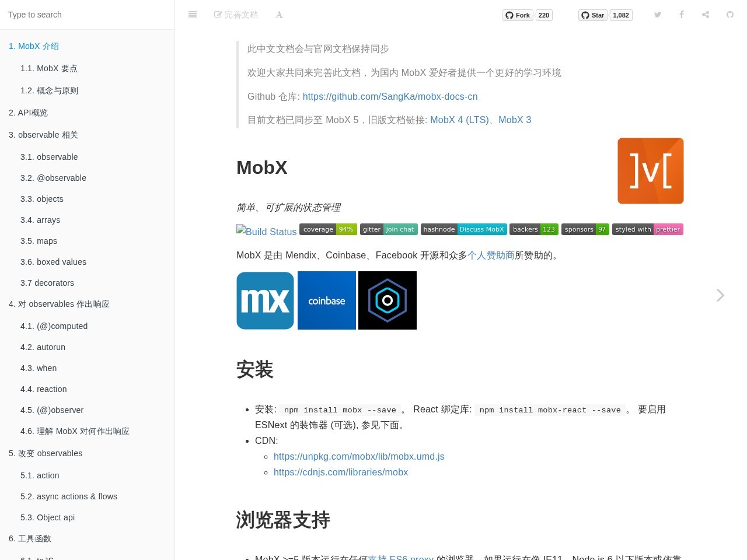Viewport: 747px width, 560px height.
Task: Open the fork count 220
Action: click(544, 15)
